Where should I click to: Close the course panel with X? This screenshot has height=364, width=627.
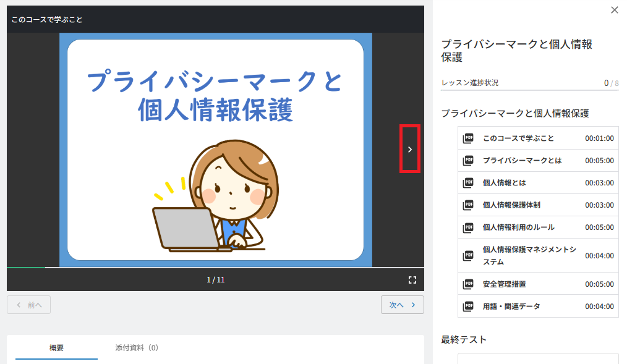615,10
